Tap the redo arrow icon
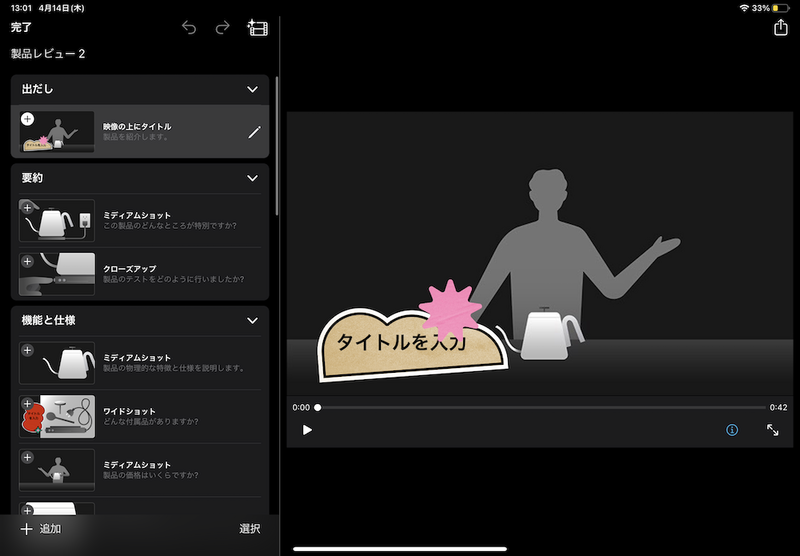800x556 pixels. tap(223, 28)
